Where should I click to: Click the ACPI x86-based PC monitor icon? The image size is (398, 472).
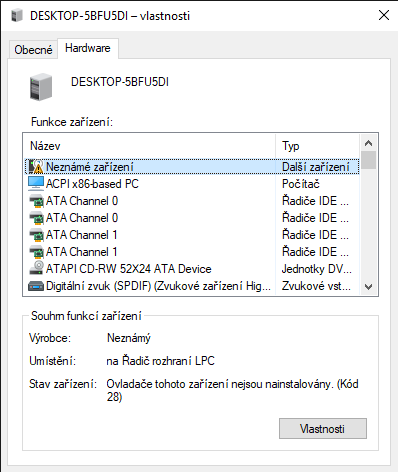(x=36, y=184)
